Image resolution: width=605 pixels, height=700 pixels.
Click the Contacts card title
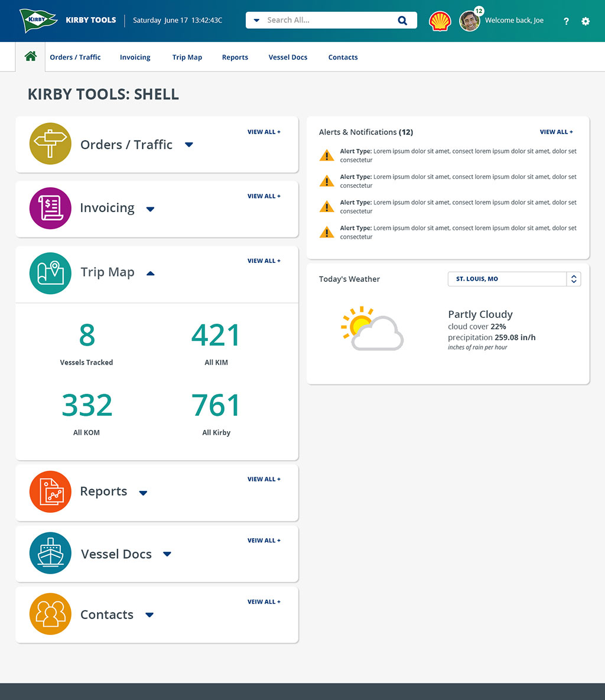107,615
